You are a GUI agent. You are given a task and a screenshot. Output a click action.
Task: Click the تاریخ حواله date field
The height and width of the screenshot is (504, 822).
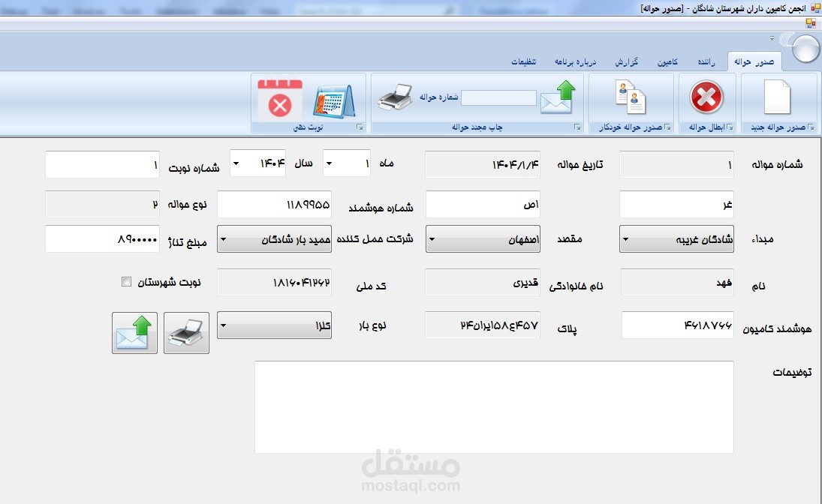click(483, 164)
